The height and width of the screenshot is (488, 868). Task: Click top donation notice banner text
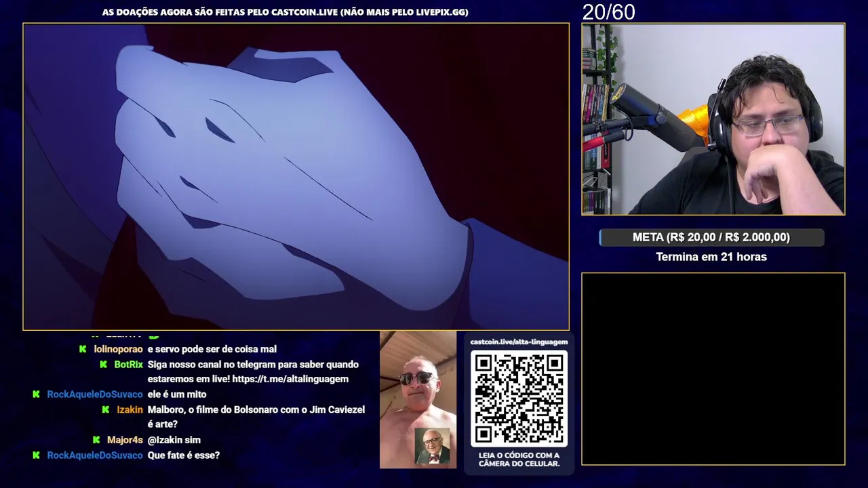[285, 12]
